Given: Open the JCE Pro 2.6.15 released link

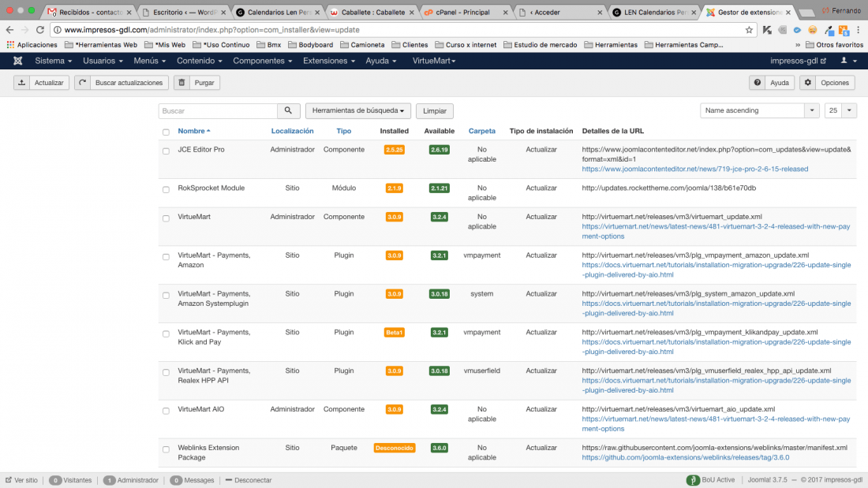Looking at the screenshot, I should click(x=694, y=169).
